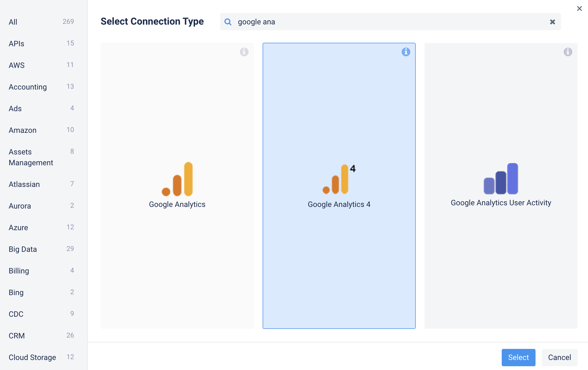Click the Google Analytics 4 logo

click(339, 179)
